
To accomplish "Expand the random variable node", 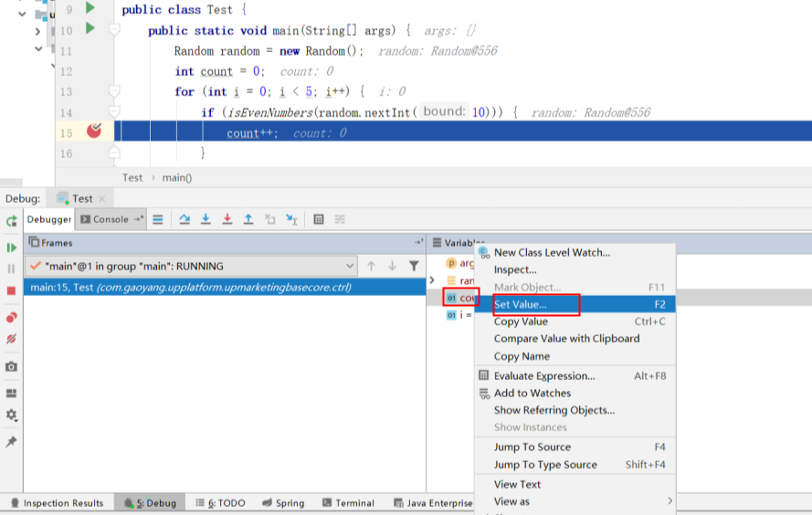I will pos(432,280).
